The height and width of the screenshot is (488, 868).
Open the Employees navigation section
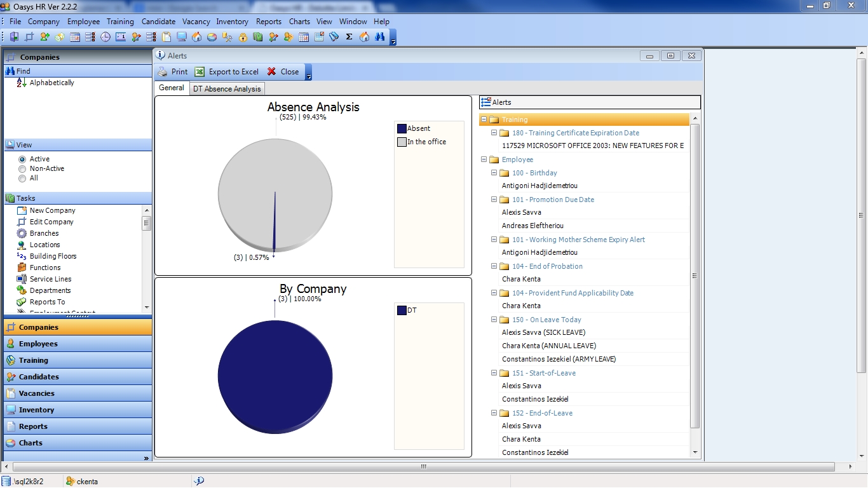coord(78,344)
